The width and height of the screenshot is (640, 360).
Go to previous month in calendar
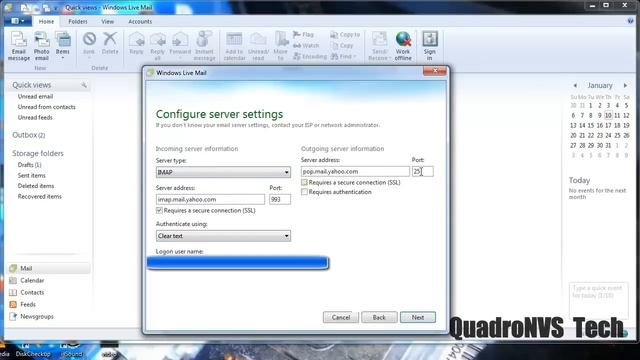click(575, 86)
